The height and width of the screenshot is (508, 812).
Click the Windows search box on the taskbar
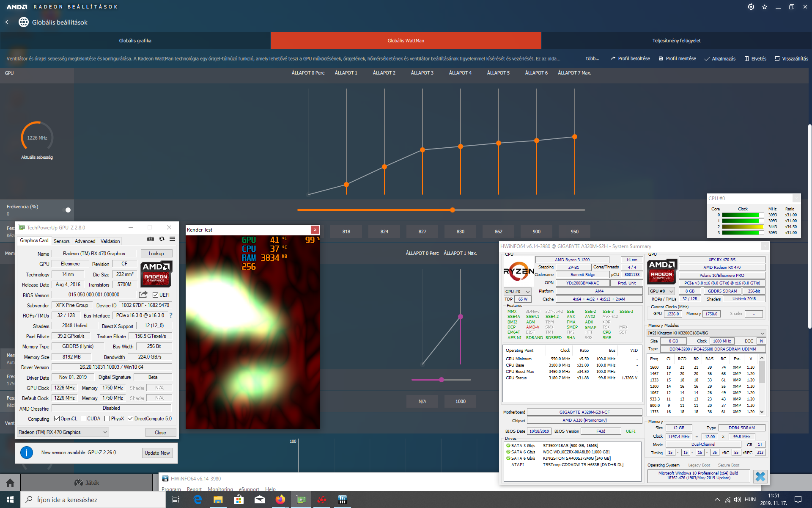93,500
